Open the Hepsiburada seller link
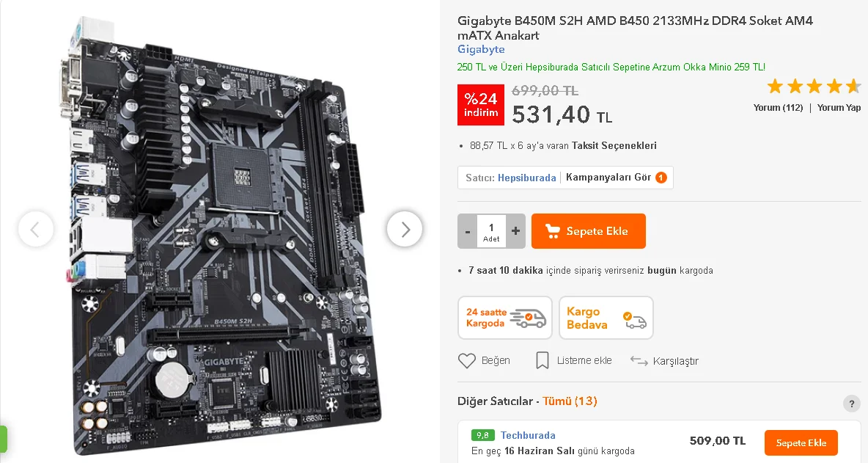 (526, 178)
